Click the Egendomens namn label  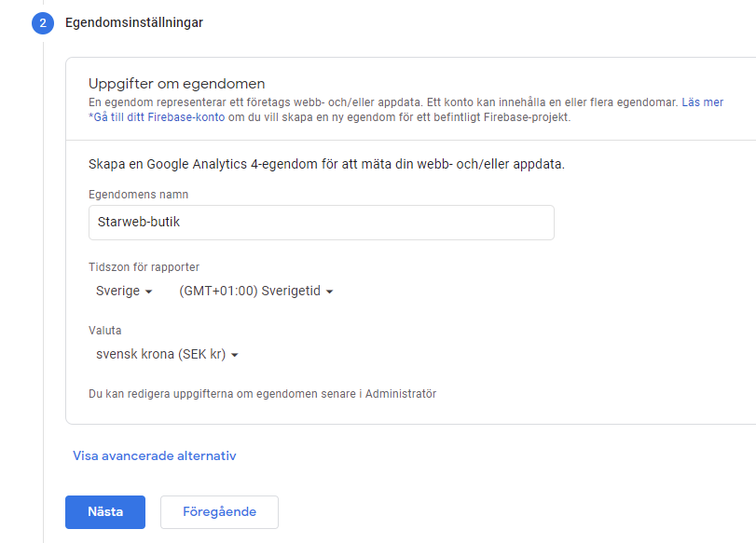pos(138,195)
